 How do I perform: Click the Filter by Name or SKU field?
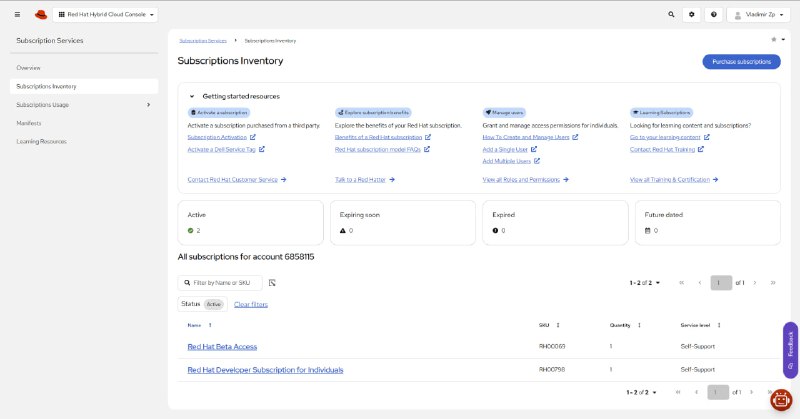tap(220, 283)
